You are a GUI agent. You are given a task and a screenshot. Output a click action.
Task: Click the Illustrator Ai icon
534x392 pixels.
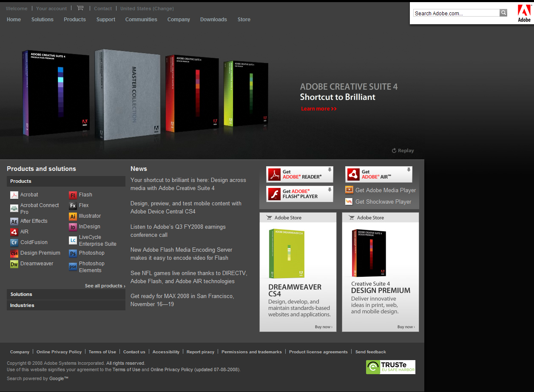coord(73,216)
